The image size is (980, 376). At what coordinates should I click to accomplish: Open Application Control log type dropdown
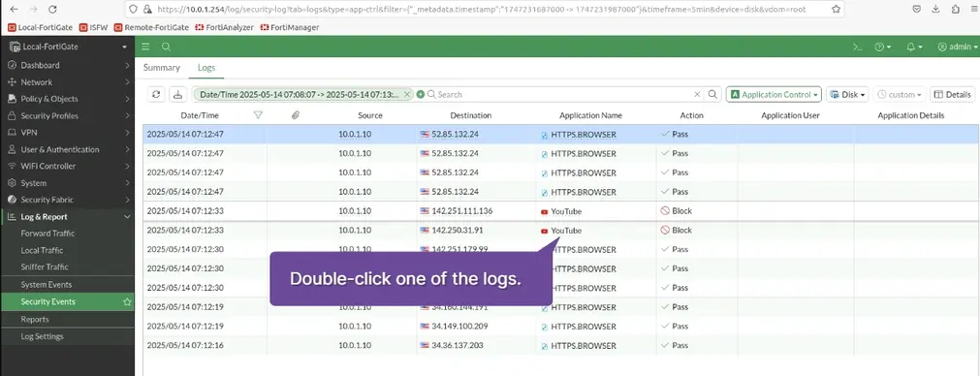(774, 94)
